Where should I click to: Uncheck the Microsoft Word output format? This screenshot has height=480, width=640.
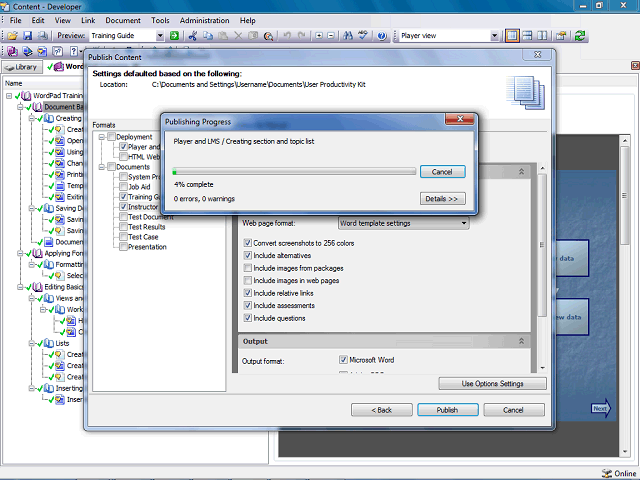pos(343,360)
